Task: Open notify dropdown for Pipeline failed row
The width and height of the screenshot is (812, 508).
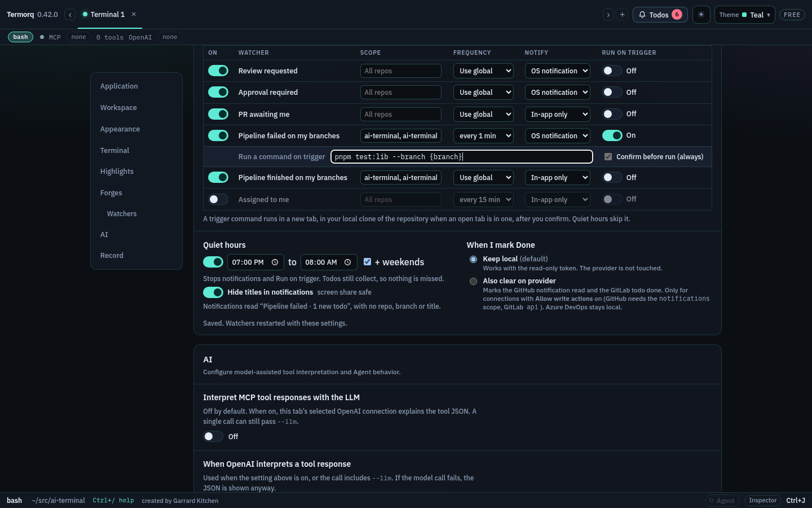Action: 557,135
